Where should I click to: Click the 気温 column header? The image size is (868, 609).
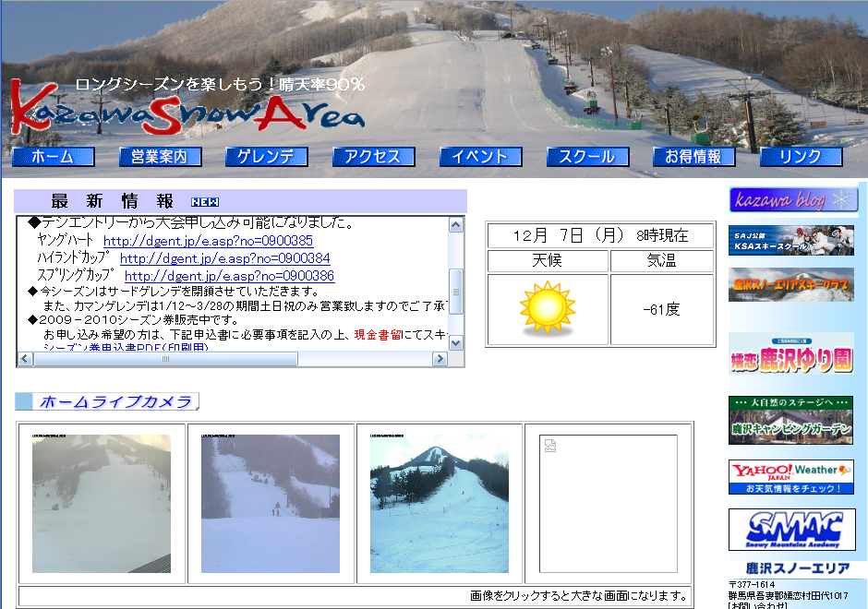(661, 260)
